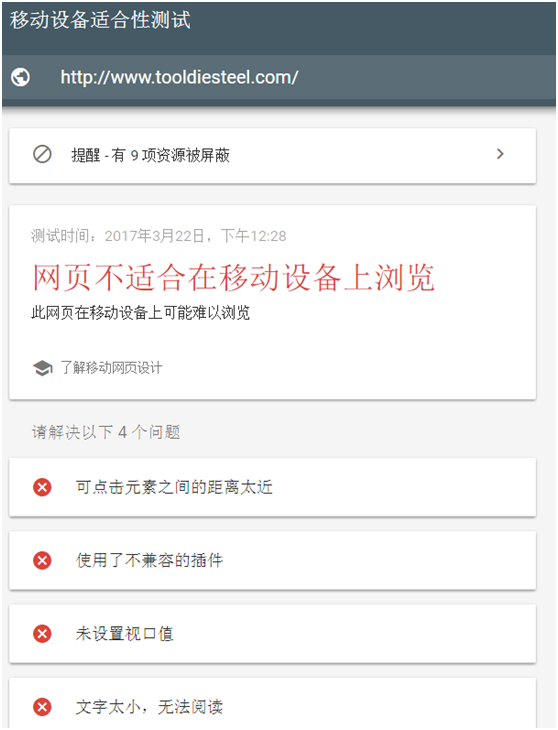558x730 pixels.
Task: Click red error icon for 使用了不兼容的插件
Action: click(42, 561)
